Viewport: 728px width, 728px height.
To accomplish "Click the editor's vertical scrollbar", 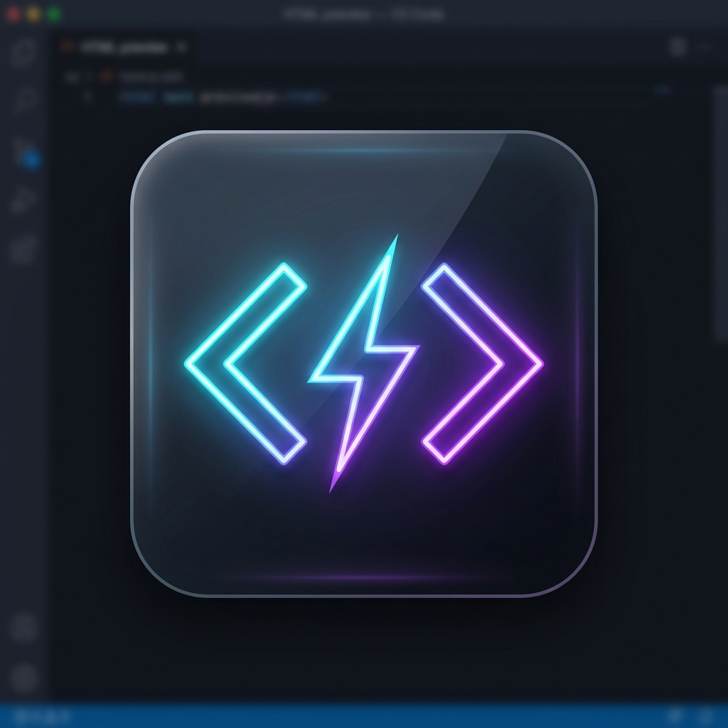I will tap(720, 213).
